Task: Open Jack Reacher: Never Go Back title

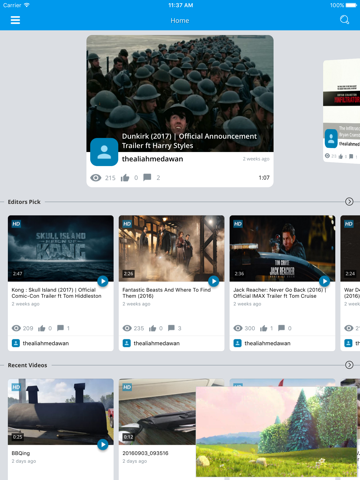Action: [280, 293]
